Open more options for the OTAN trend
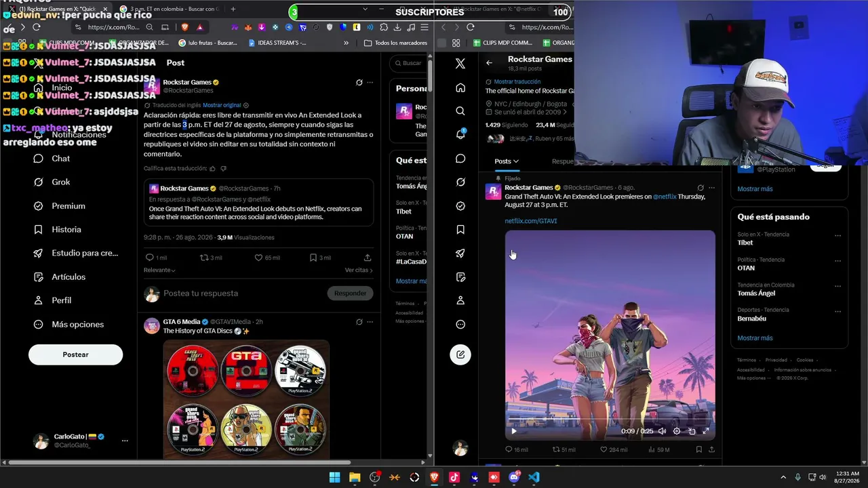 pyautogui.click(x=837, y=262)
